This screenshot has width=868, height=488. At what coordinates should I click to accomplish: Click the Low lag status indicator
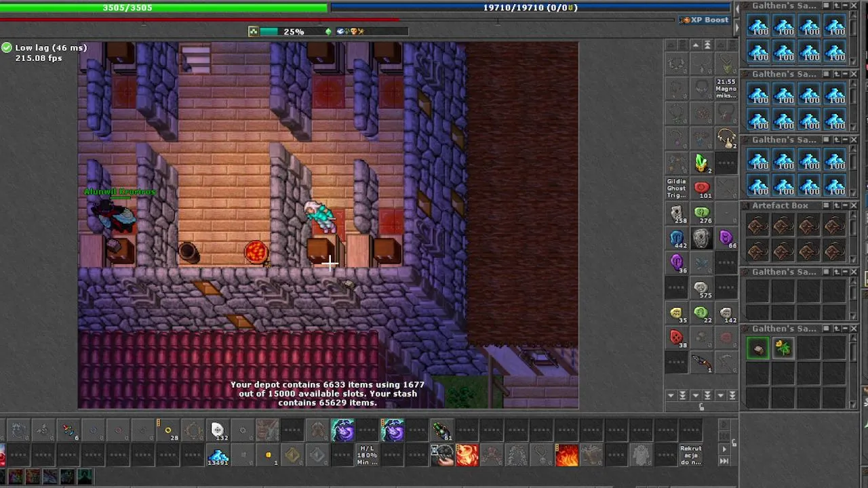(45, 47)
